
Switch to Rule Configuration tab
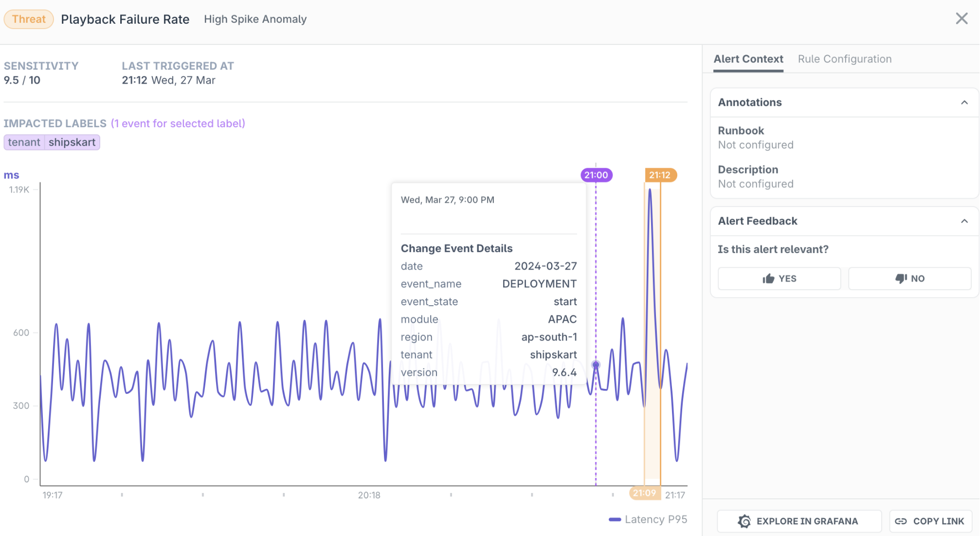click(x=844, y=59)
